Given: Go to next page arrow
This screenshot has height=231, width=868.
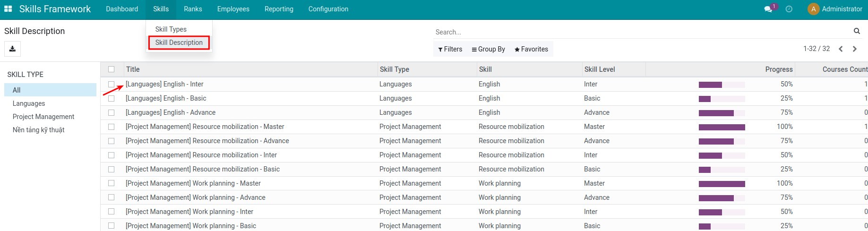Looking at the screenshot, I should click(x=854, y=49).
